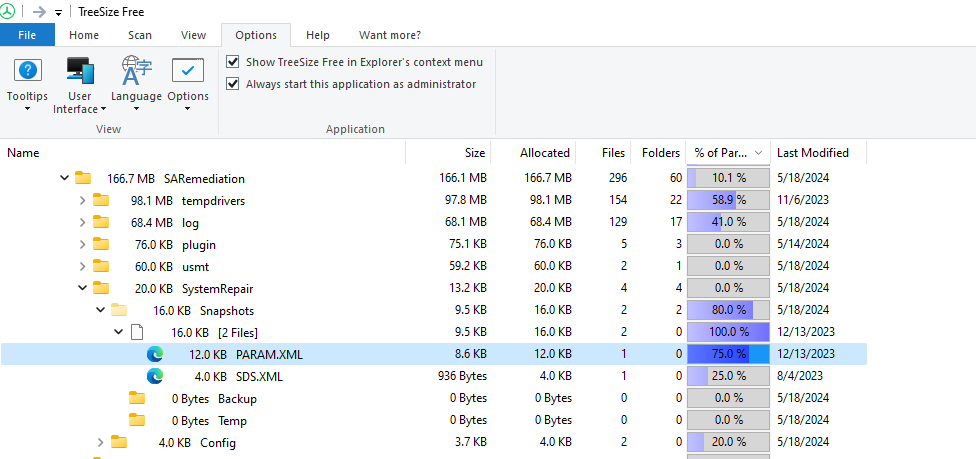Image resolution: width=976 pixels, height=459 pixels.
Task: Click the tempdrivers folder icon
Action: point(101,200)
